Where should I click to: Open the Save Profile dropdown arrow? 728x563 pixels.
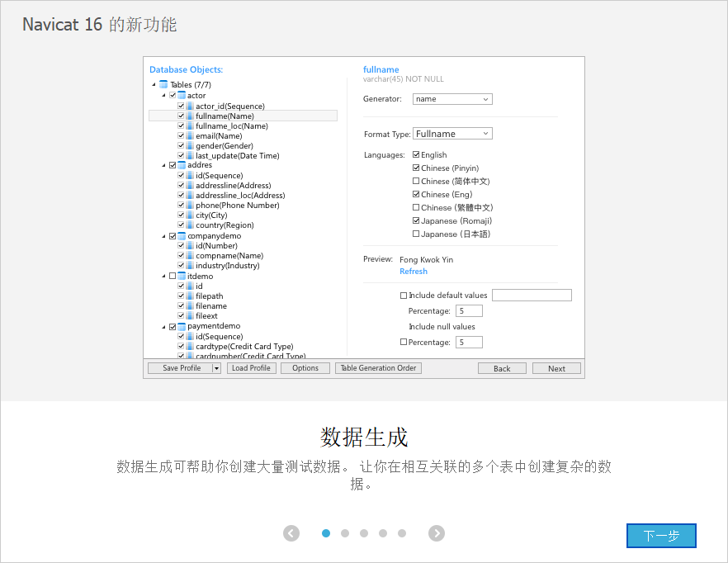(x=216, y=368)
